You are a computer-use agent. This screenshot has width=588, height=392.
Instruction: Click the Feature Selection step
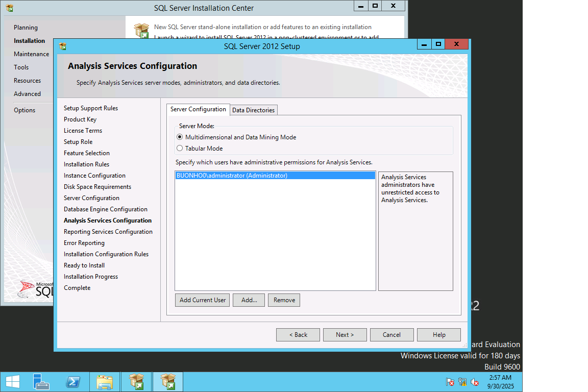click(x=87, y=153)
